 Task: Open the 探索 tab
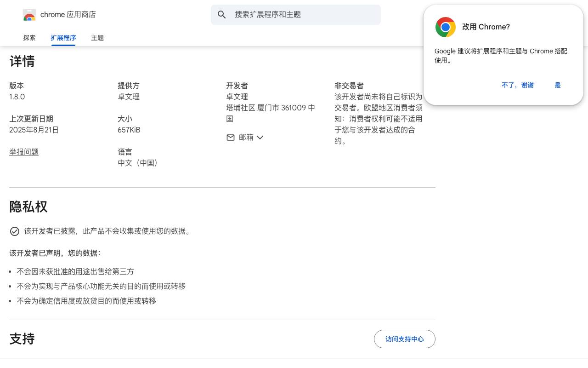pos(29,38)
